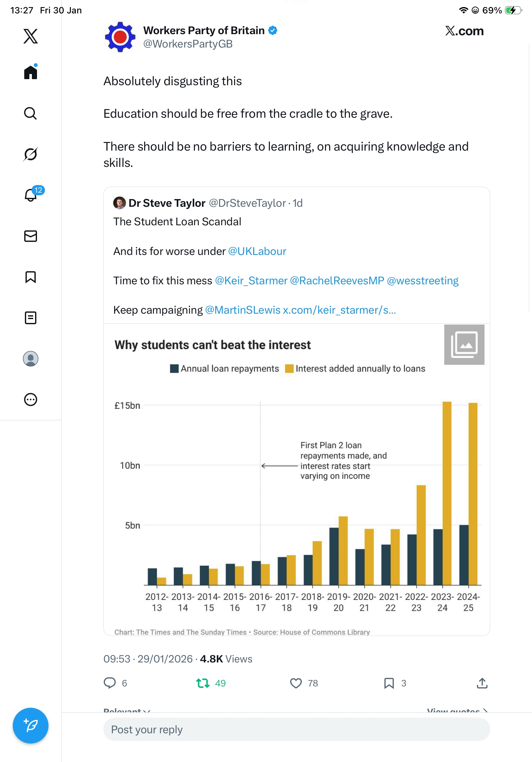Screen dimensions: 532x762
Task: Open the Profile avatar in sidebar
Action: point(31,359)
